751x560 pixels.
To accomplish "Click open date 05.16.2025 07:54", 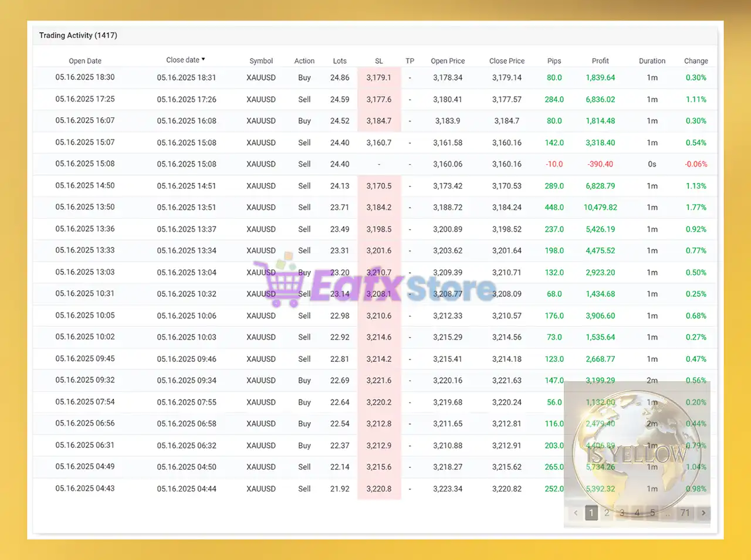I will click(x=85, y=402).
